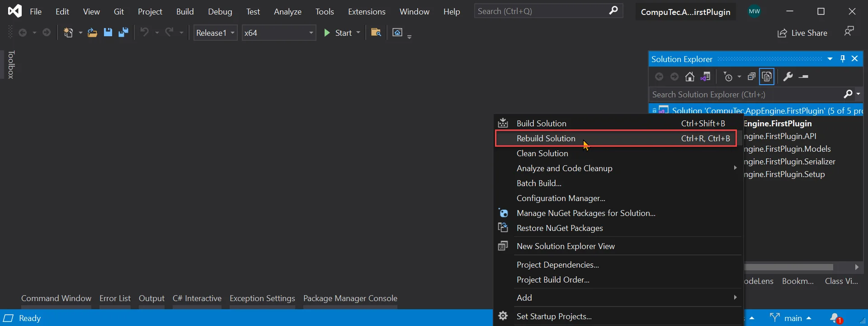Image resolution: width=868 pixels, height=326 pixels.
Task: Click the notifications bell in status bar
Action: (835, 318)
